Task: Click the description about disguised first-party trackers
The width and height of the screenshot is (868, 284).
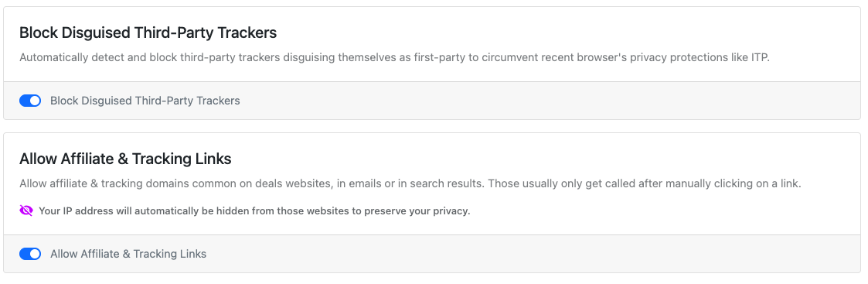Action: [x=395, y=58]
